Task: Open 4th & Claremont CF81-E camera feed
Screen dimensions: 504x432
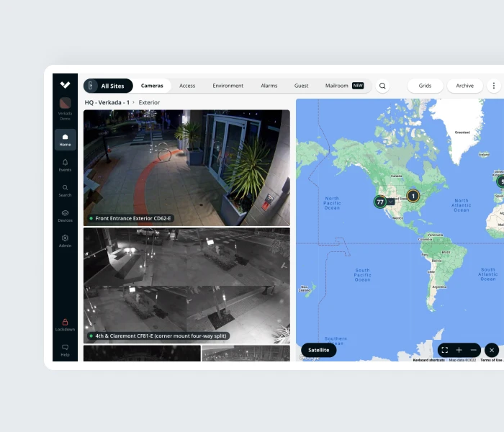Action: coord(186,285)
